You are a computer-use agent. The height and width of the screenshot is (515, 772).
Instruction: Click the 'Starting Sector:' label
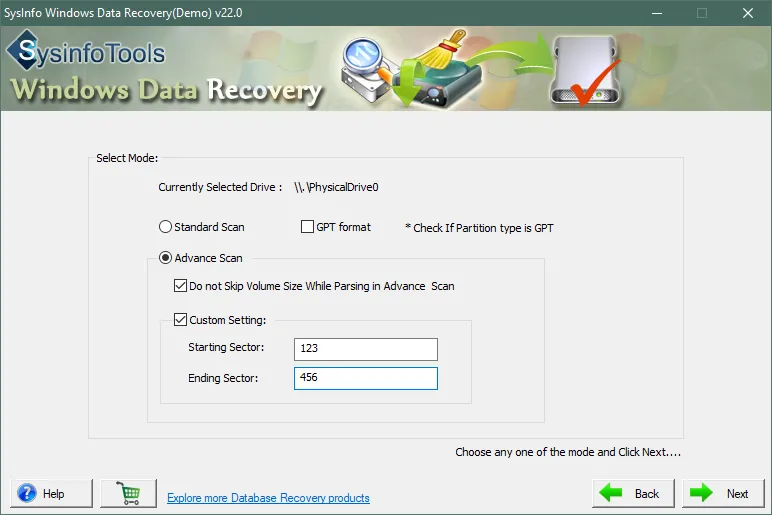[x=226, y=347]
